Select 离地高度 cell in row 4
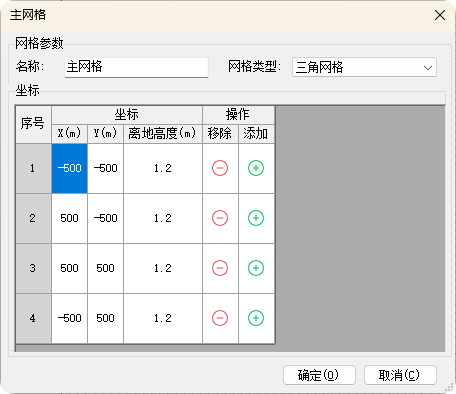 pos(163,318)
